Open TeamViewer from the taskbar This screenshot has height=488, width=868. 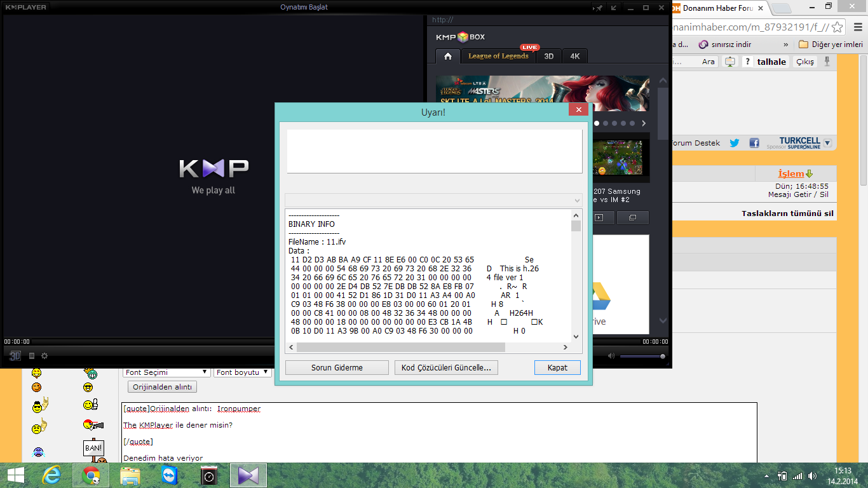pyautogui.click(x=170, y=475)
